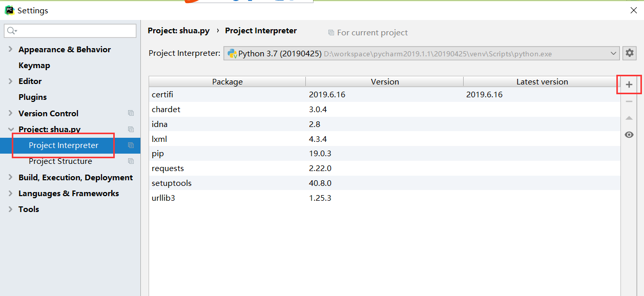Click Project: shua.py in the breadcrumb

[179, 31]
